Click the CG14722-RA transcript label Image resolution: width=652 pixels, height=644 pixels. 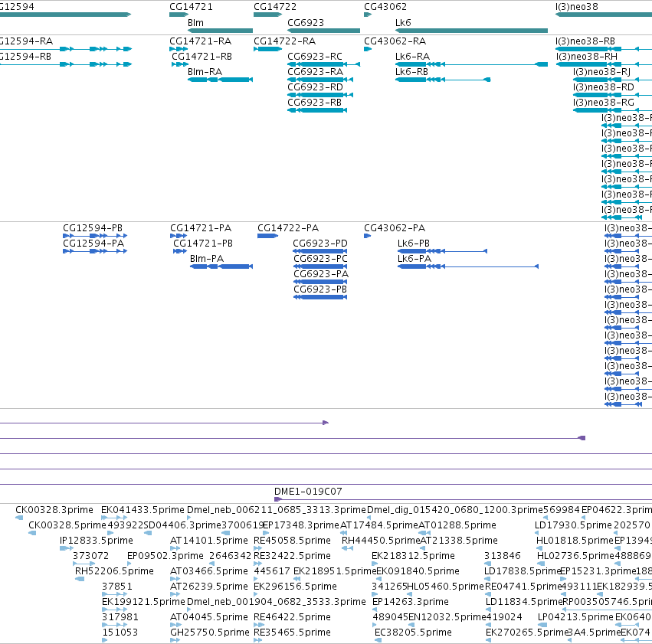pos(284,41)
